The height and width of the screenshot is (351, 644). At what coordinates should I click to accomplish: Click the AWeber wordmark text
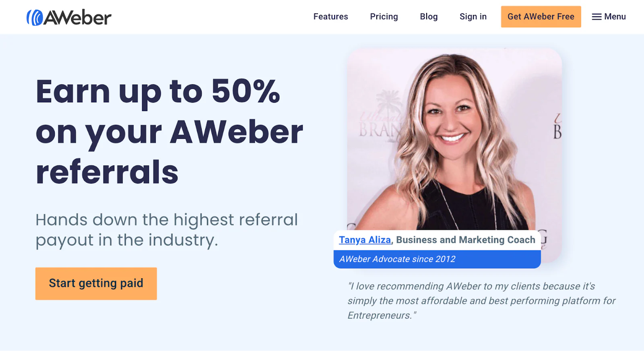pos(77,17)
